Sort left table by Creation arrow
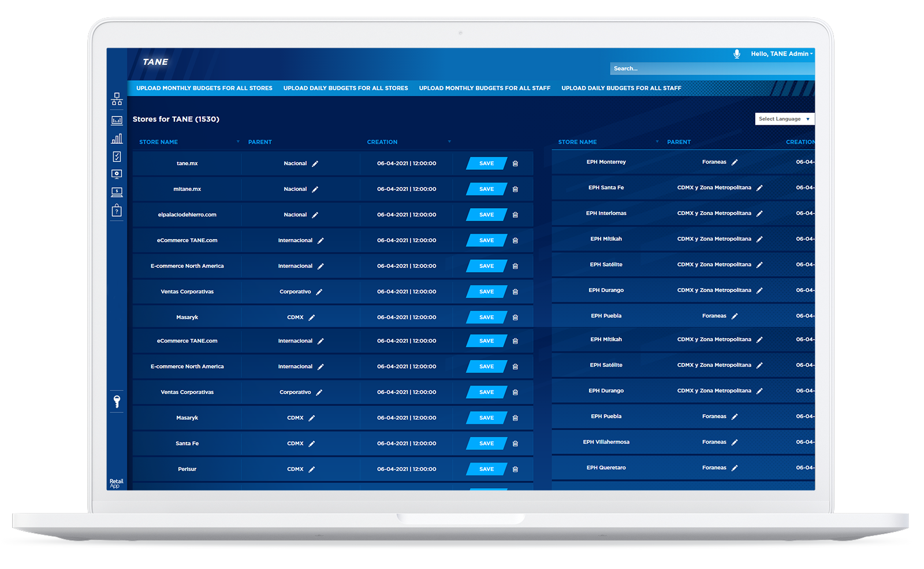The height and width of the screenshot is (569, 924). coord(449,142)
